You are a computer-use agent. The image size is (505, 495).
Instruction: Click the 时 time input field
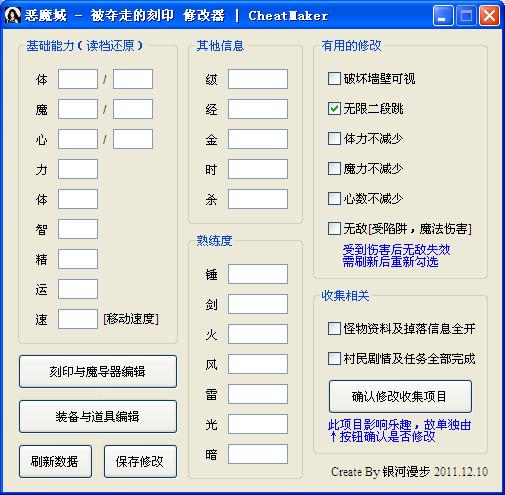pyautogui.click(x=258, y=169)
